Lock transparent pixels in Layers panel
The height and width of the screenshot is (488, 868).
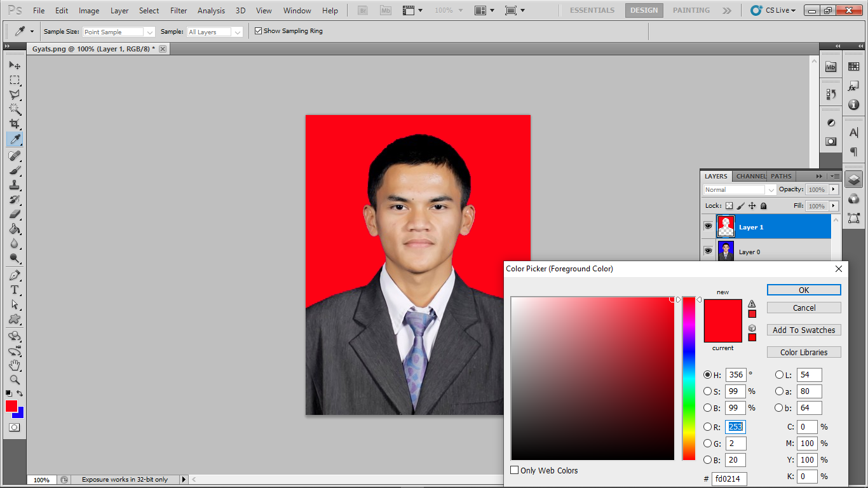pyautogui.click(x=729, y=206)
